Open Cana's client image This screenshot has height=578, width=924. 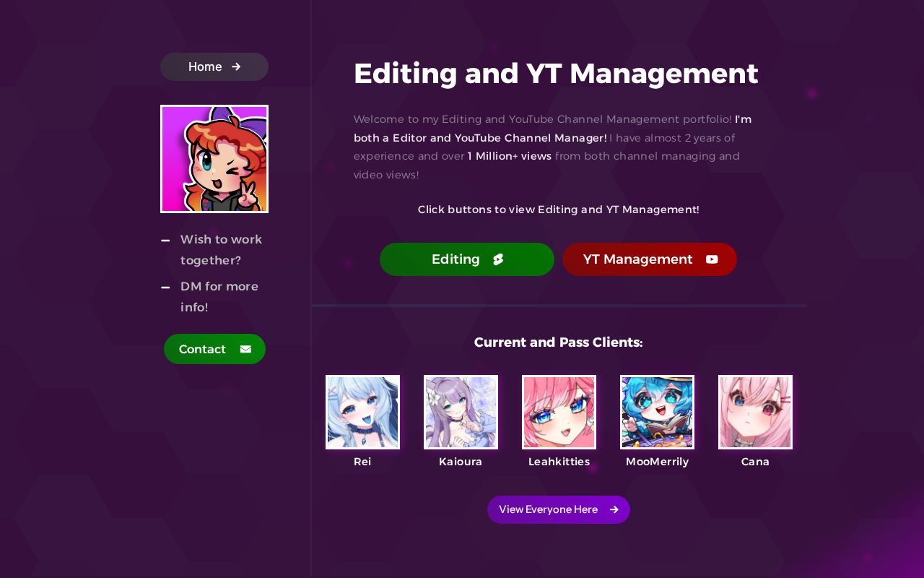(755, 412)
